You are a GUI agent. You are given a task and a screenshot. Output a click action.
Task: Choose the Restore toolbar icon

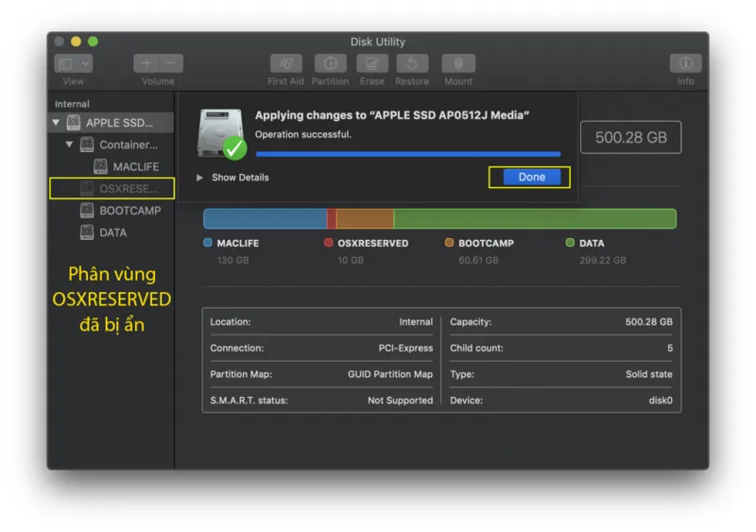tap(412, 63)
